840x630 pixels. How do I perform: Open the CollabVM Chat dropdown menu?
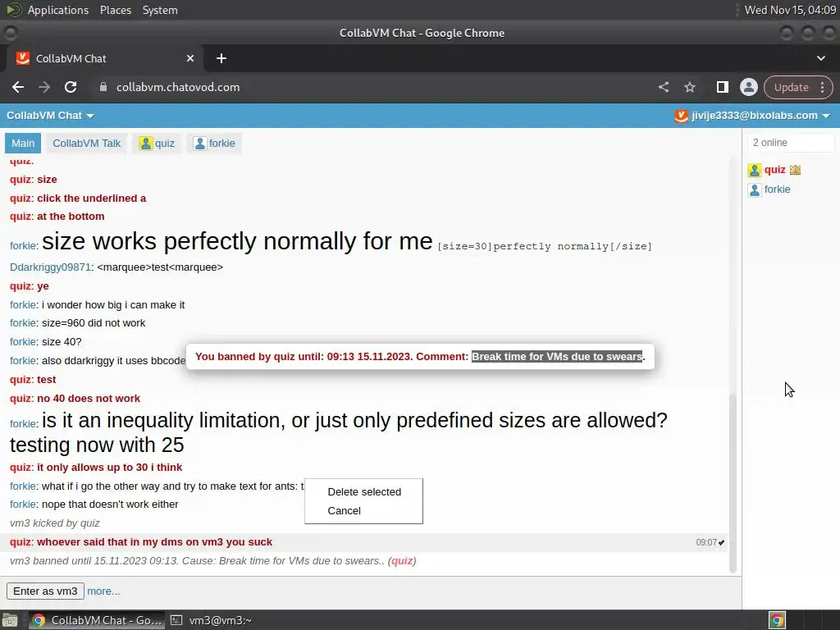point(50,116)
